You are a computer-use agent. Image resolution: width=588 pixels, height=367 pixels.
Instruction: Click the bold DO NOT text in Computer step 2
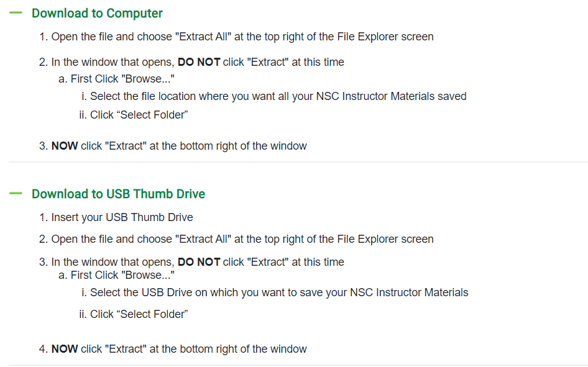coord(199,62)
